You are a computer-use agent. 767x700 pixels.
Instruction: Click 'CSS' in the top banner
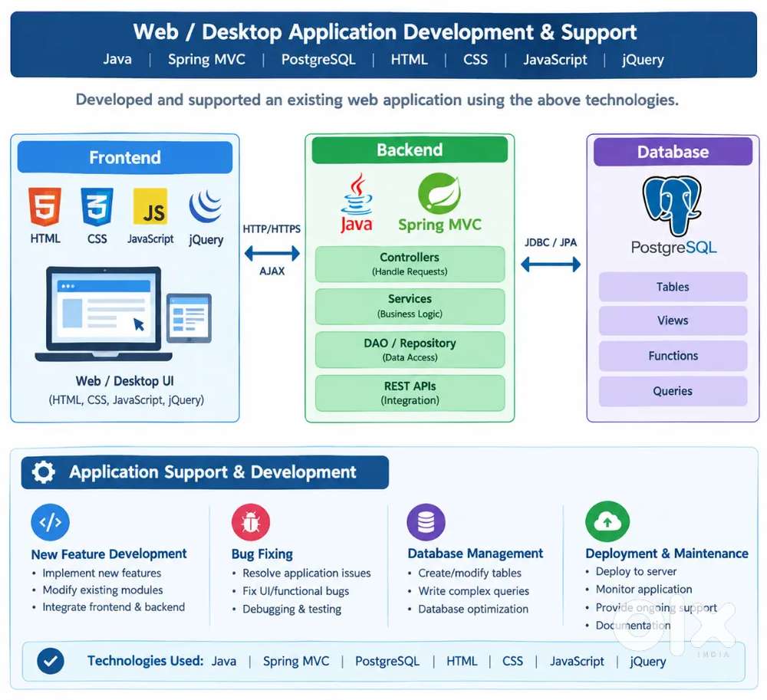click(476, 59)
